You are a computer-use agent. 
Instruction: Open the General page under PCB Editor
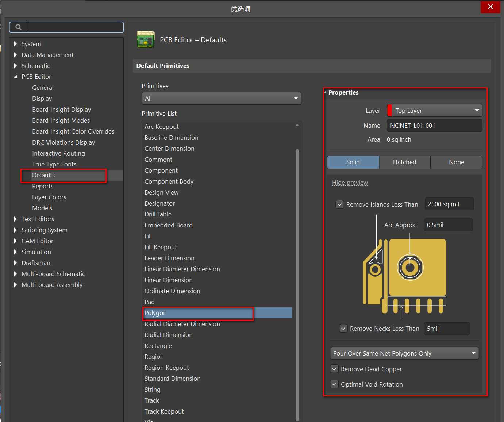(x=43, y=88)
